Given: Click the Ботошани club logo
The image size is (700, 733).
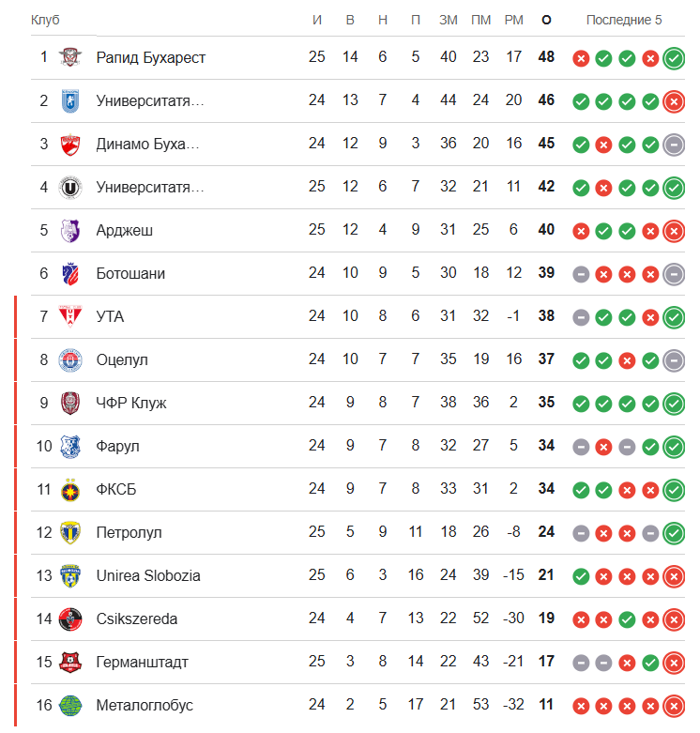Looking at the screenshot, I should coord(70,273).
